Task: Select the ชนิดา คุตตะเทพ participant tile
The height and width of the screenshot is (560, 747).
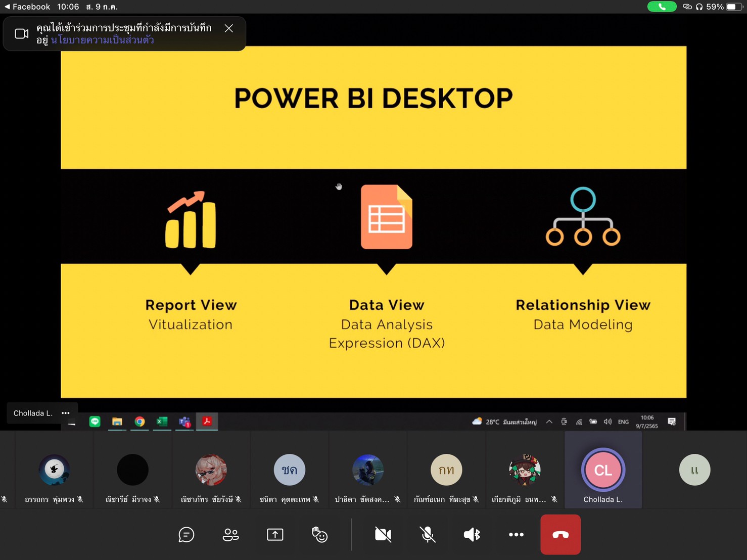Action: coord(289,470)
